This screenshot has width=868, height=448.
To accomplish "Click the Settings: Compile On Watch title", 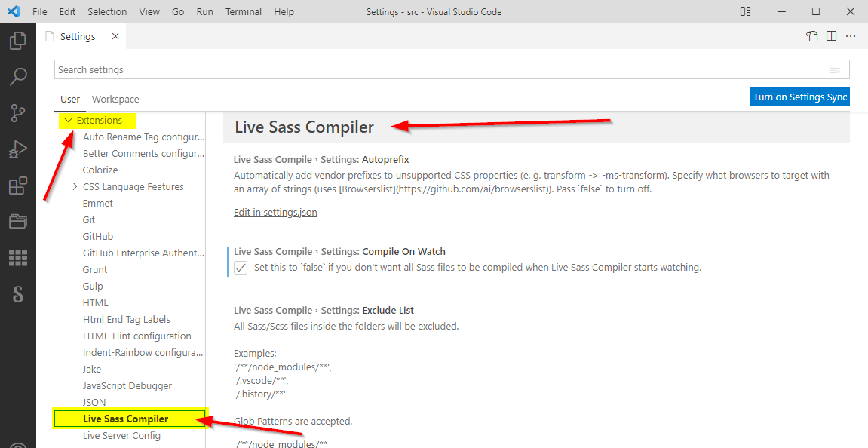I will (339, 251).
